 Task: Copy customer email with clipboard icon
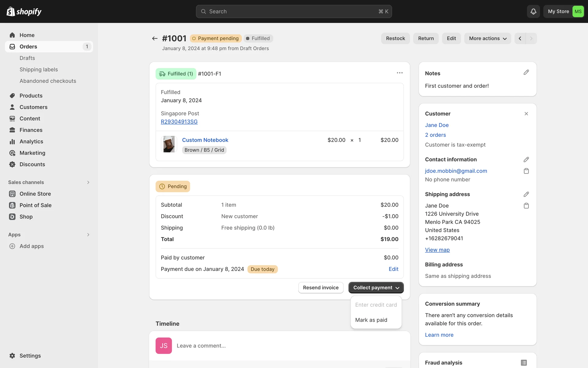(x=526, y=171)
